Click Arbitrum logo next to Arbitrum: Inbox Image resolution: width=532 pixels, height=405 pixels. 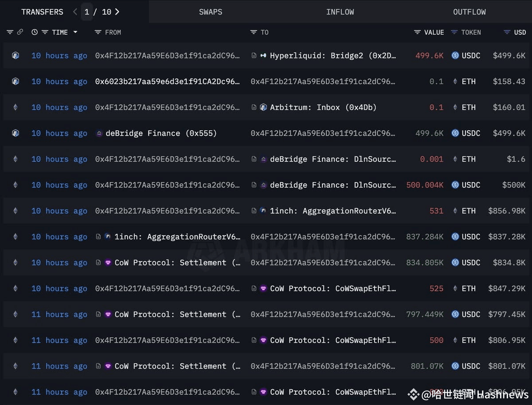[263, 107]
